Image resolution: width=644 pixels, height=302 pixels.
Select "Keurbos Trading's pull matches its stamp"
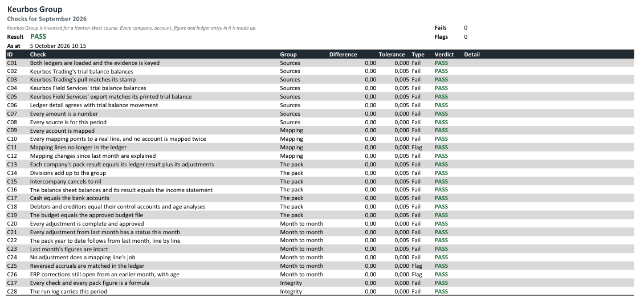pos(83,80)
